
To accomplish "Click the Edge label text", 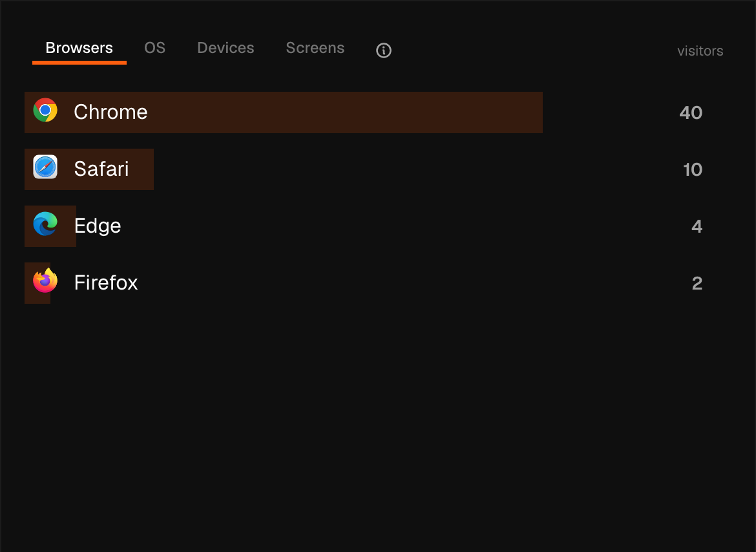I will click(98, 226).
